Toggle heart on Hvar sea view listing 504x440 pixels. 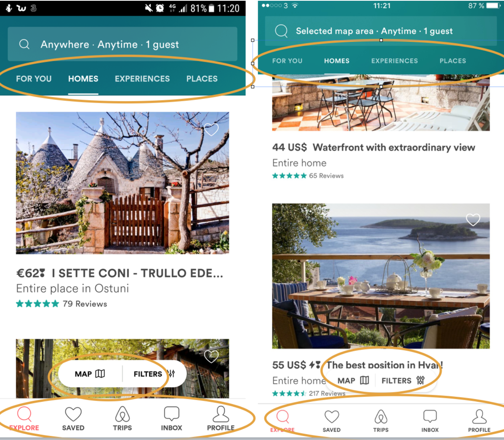click(473, 220)
